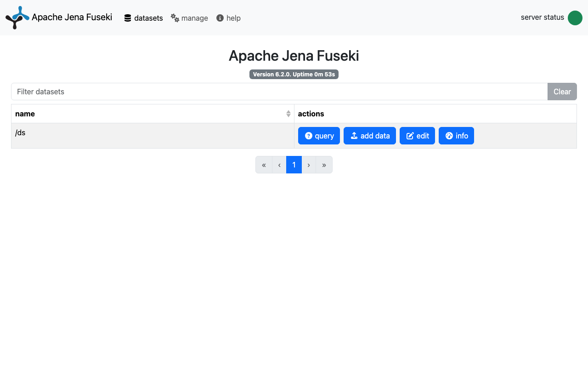The width and height of the screenshot is (588, 368).
Task: Click the Apache Jena Fuseki logo icon
Action: click(x=17, y=18)
